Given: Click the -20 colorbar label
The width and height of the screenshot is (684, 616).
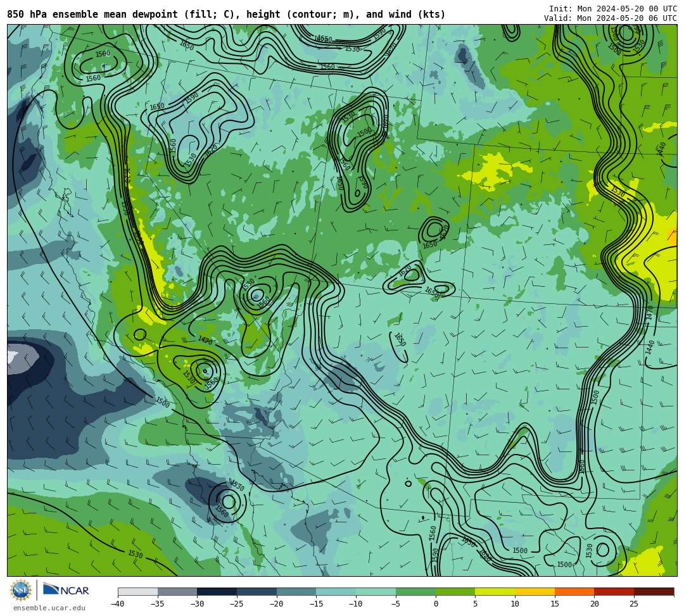Looking at the screenshot, I should pyautogui.click(x=277, y=604).
